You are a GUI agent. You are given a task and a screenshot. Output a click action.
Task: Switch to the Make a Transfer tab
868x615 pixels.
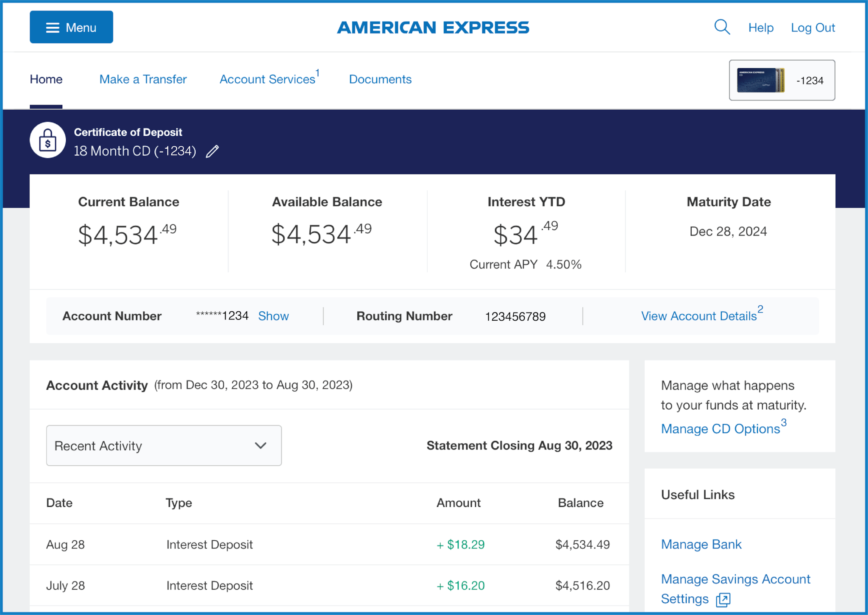pos(143,79)
